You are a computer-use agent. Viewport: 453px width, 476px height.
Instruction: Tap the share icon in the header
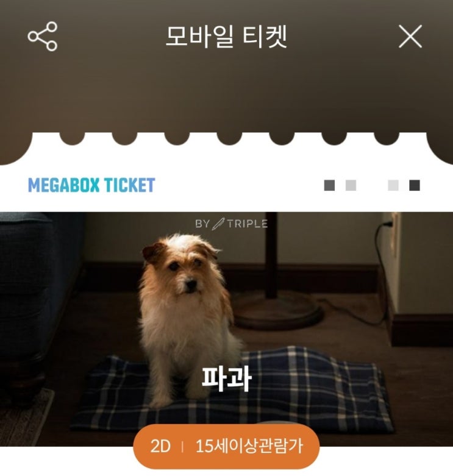click(43, 36)
